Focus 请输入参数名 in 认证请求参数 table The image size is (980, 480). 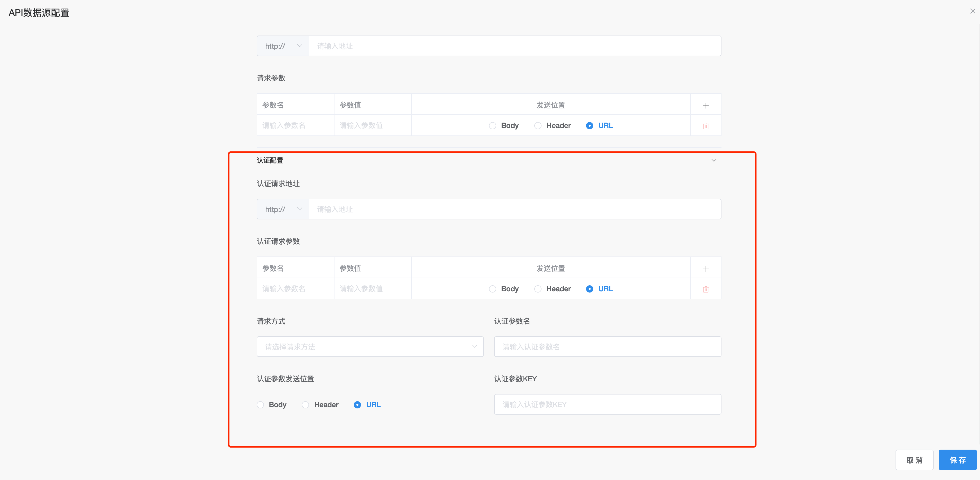(x=295, y=289)
